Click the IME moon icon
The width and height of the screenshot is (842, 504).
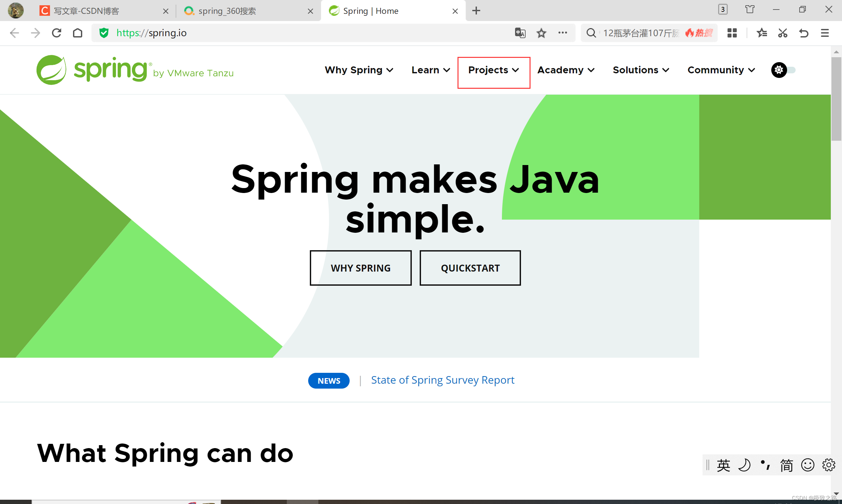(744, 465)
